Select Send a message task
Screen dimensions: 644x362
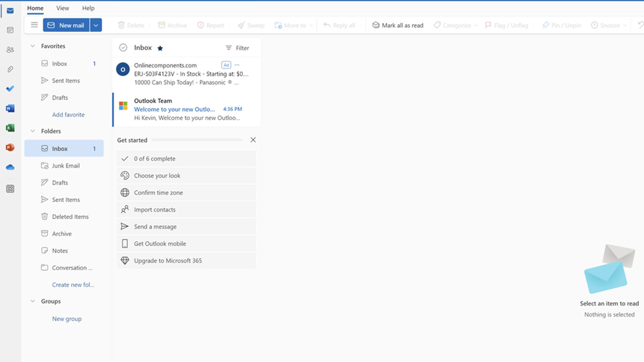point(186,227)
